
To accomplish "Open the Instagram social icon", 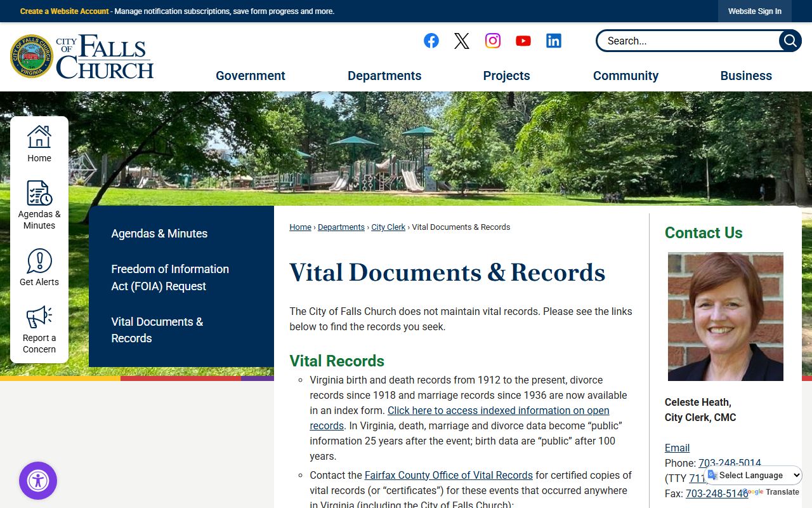I will 493,41.
